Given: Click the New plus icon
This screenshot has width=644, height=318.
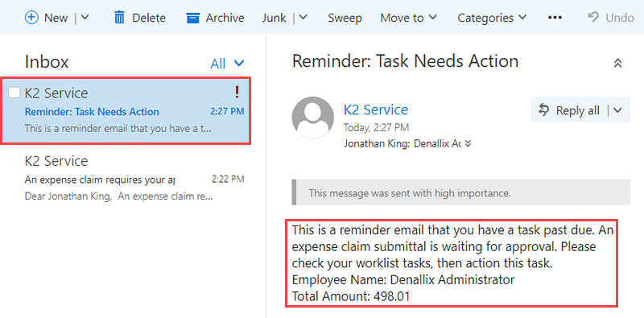Looking at the screenshot, I should [31, 18].
